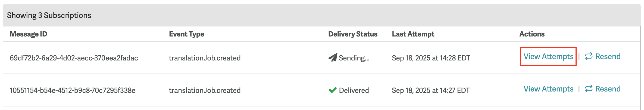Click the 14:27 EDT last attempt timestamp
Viewport: 644px width, 110px height.
click(431, 90)
